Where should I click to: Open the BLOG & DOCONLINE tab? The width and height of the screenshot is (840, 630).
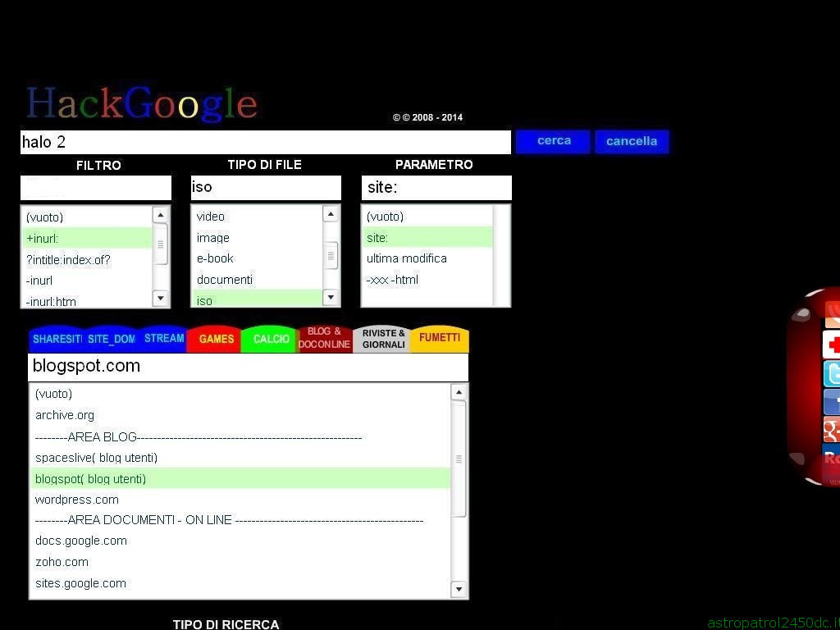[324, 338]
